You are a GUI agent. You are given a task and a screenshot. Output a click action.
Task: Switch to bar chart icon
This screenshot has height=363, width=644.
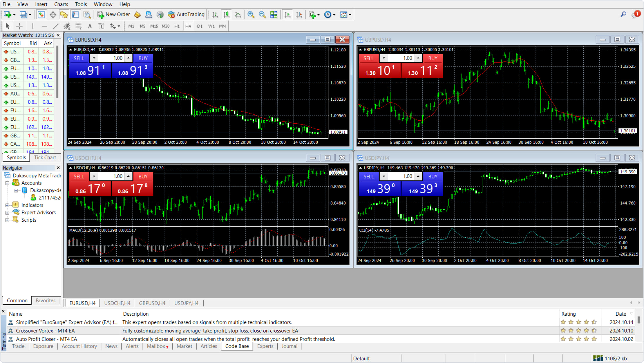(215, 14)
